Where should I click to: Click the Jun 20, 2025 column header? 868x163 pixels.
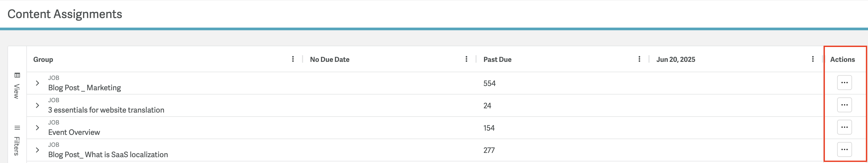coord(676,59)
